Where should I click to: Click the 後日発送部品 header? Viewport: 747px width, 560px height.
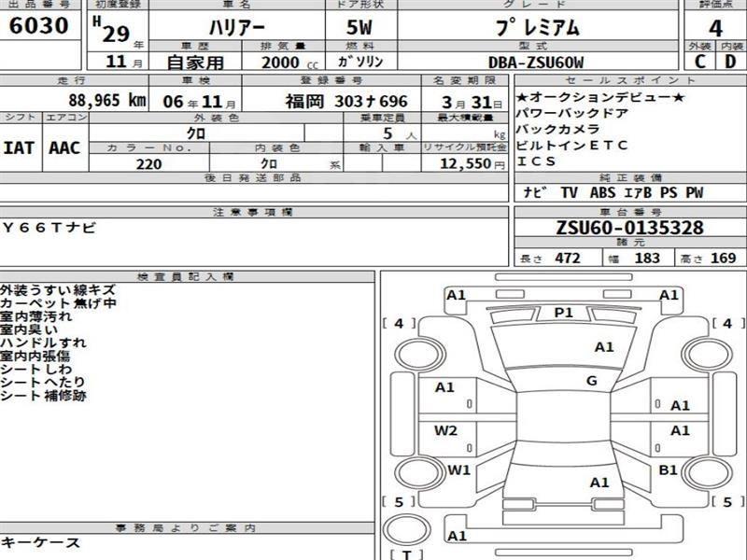(253, 178)
